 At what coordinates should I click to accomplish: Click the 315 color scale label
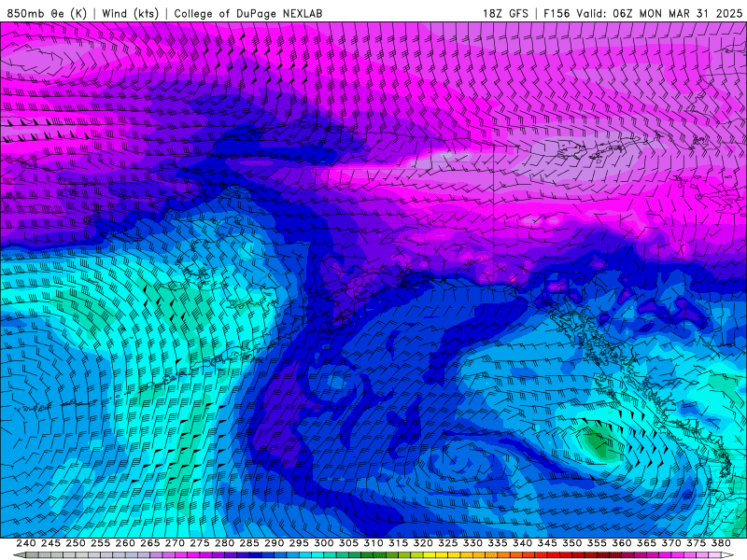[x=398, y=543]
